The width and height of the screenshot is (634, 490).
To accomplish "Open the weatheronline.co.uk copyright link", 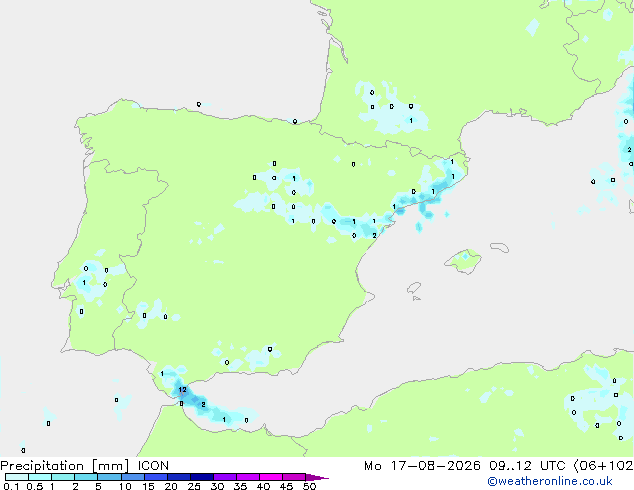I will coord(549,481).
